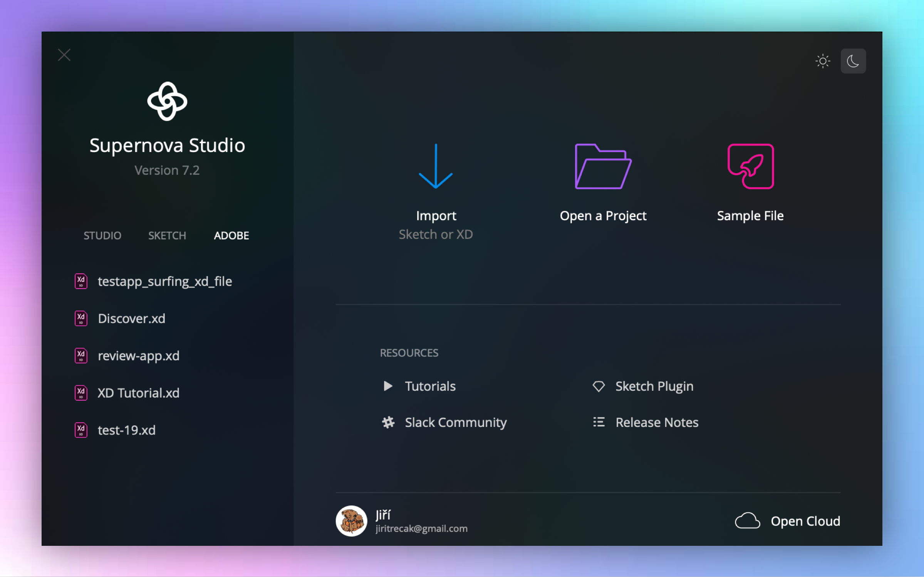Open testapp_surfing_xd_file from recent list
This screenshot has height=577, width=924.
pyautogui.click(x=164, y=281)
